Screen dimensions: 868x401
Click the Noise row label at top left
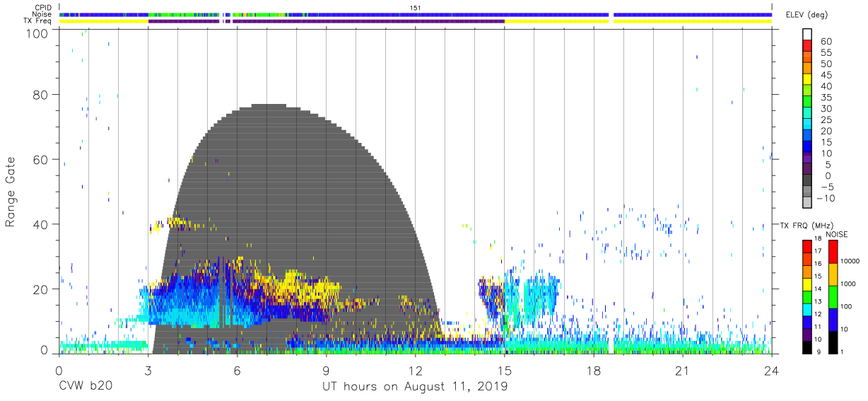point(43,14)
